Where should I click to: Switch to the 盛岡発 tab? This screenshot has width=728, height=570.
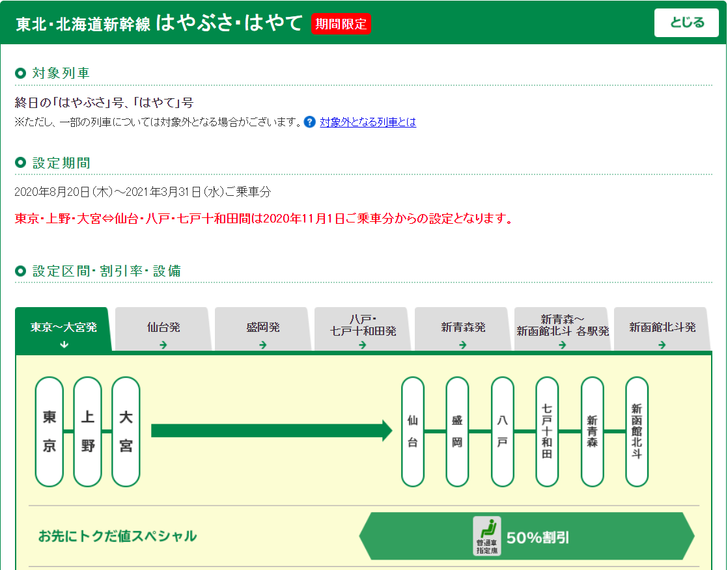click(263, 329)
